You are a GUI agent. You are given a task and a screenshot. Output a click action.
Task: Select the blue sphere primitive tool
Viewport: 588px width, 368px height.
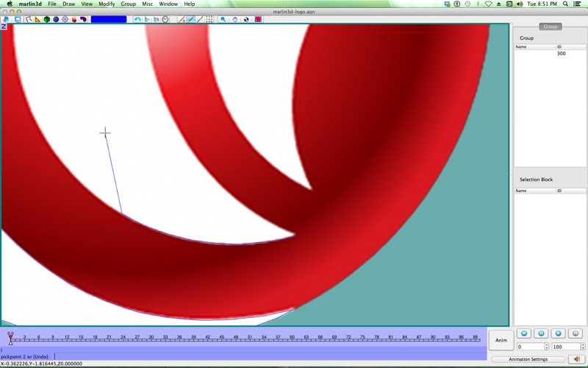pos(56,19)
